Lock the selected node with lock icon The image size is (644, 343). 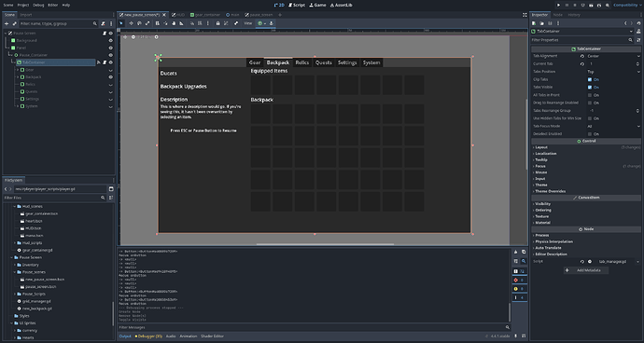point(217,23)
